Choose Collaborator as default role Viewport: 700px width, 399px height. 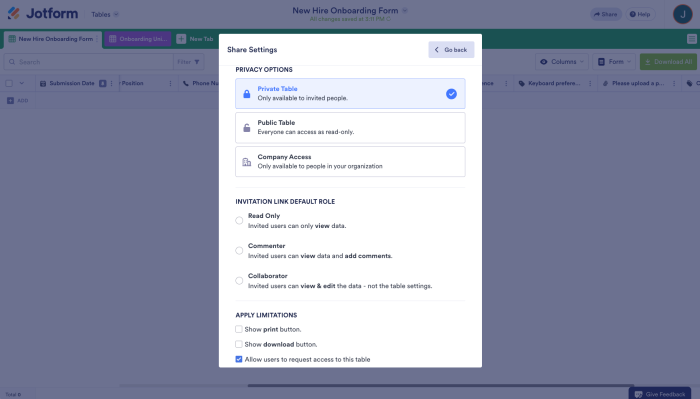239,281
